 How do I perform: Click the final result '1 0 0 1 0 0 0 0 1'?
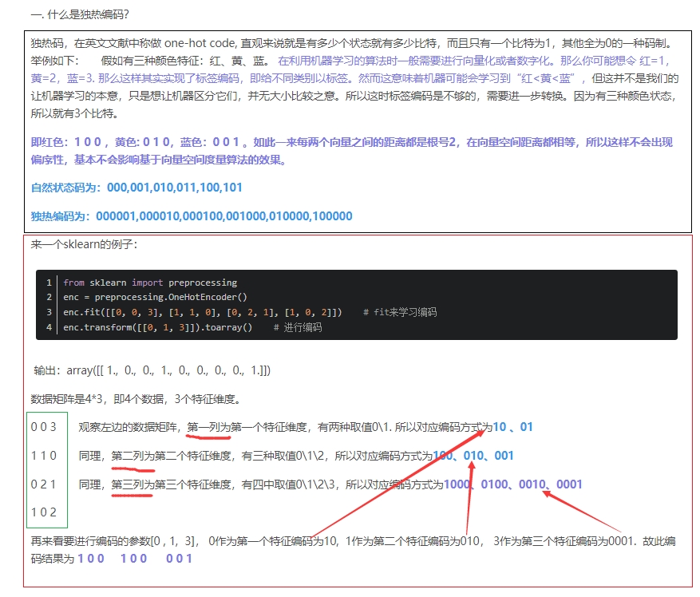pyautogui.click(x=135, y=559)
